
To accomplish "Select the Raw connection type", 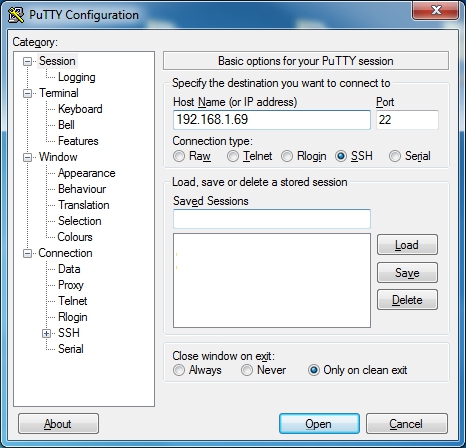I will pos(179,156).
